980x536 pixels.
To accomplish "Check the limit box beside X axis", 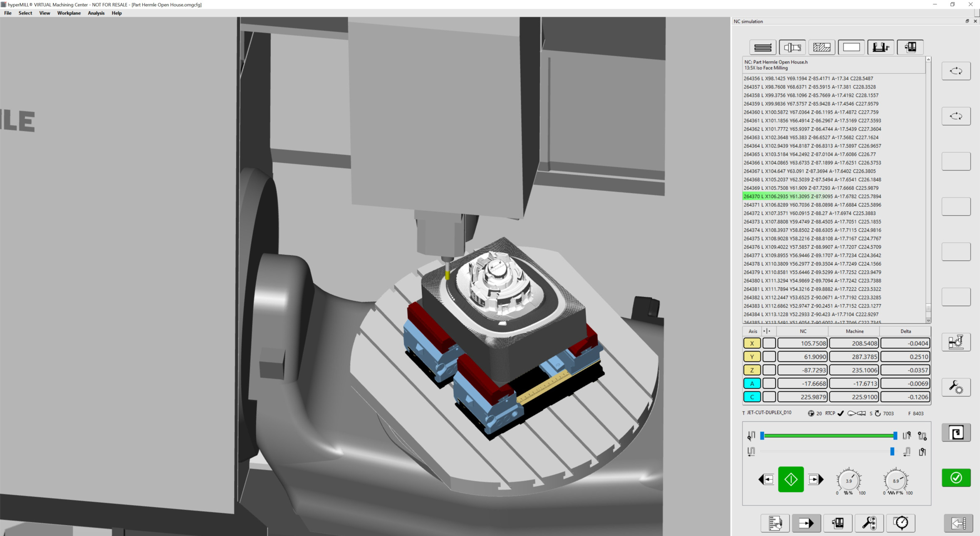I will 769,343.
